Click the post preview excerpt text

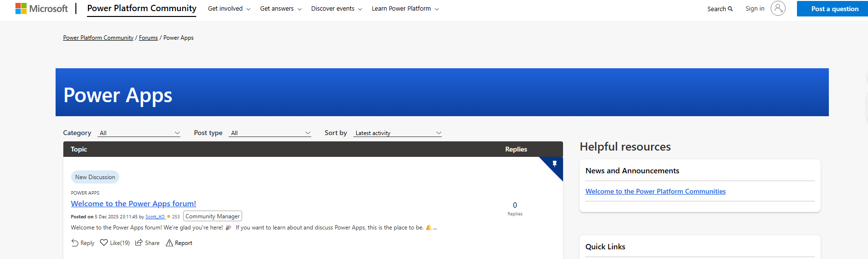(x=254, y=228)
